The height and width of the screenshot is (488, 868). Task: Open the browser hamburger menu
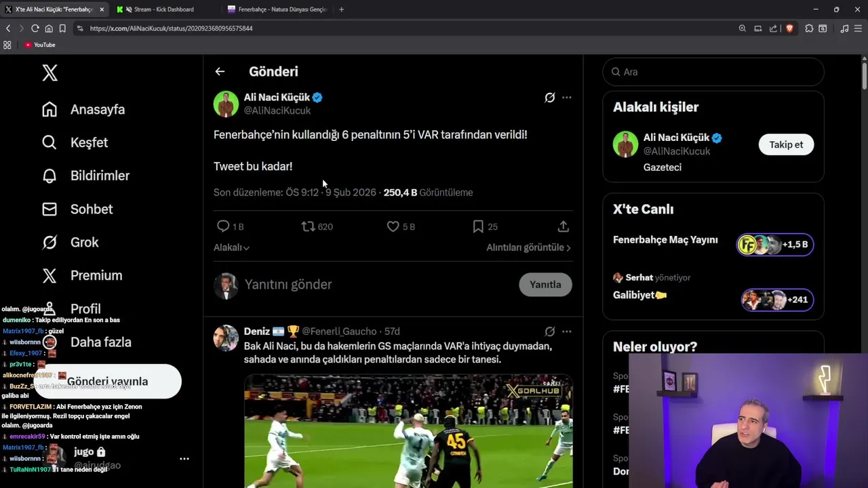859,28
